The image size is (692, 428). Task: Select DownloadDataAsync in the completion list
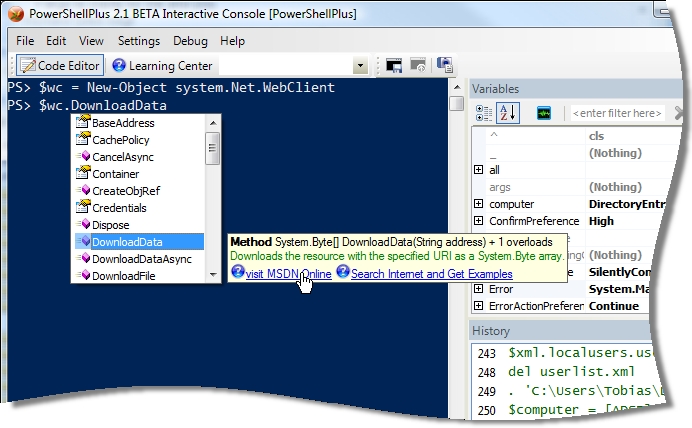tap(142, 259)
